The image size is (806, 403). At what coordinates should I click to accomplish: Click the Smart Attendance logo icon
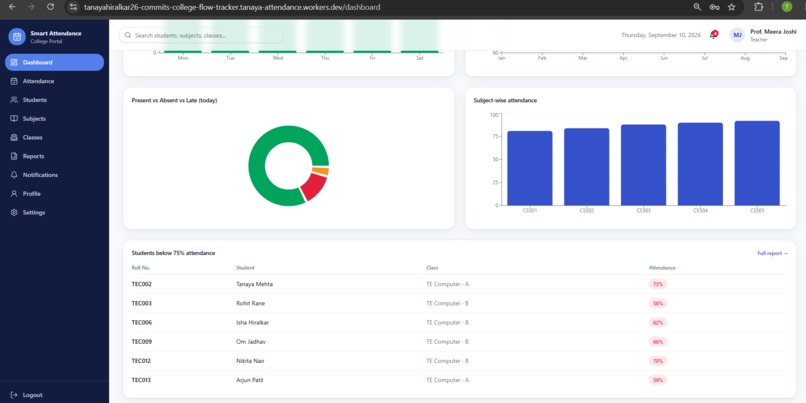pyautogui.click(x=17, y=36)
